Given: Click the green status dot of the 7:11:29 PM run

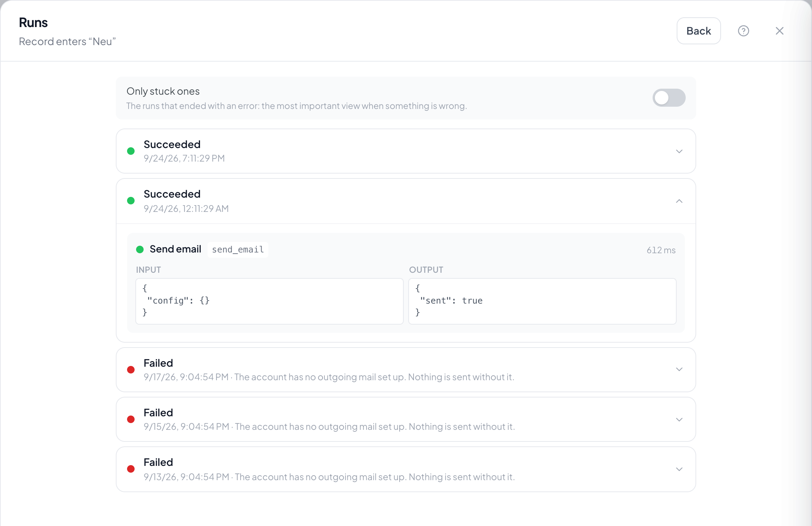Looking at the screenshot, I should point(131,151).
